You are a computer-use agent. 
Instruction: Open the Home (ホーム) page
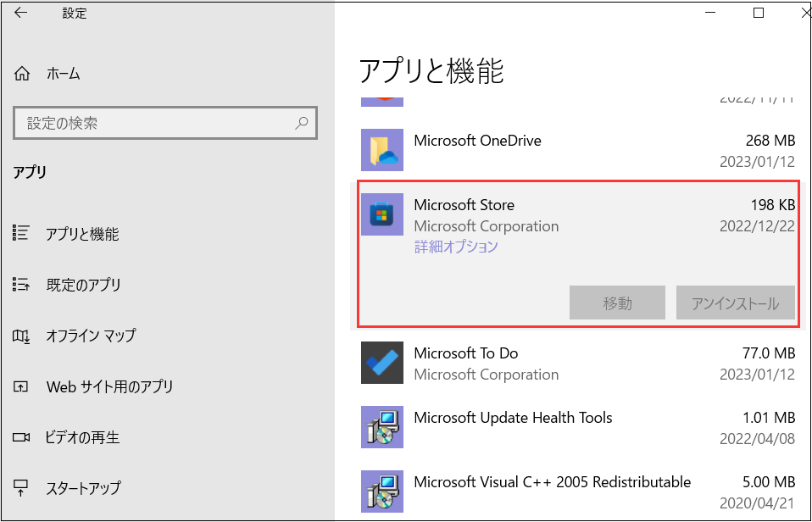click(63, 74)
